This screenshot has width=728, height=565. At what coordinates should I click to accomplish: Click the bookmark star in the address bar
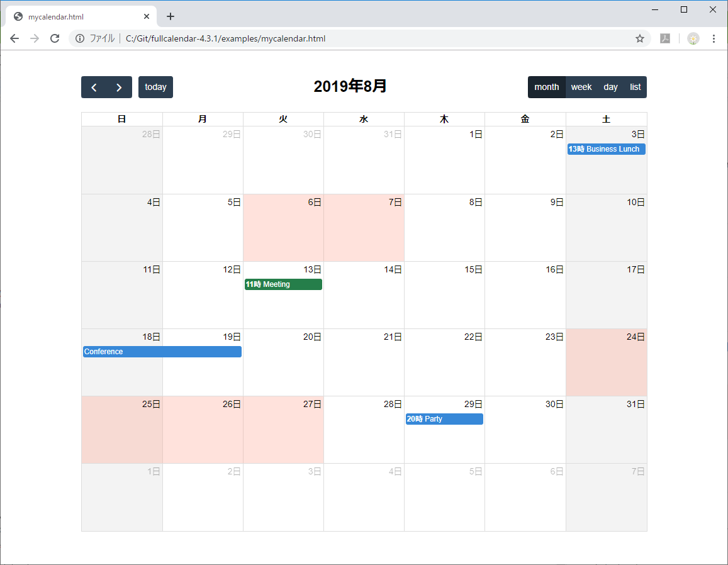tap(640, 38)
